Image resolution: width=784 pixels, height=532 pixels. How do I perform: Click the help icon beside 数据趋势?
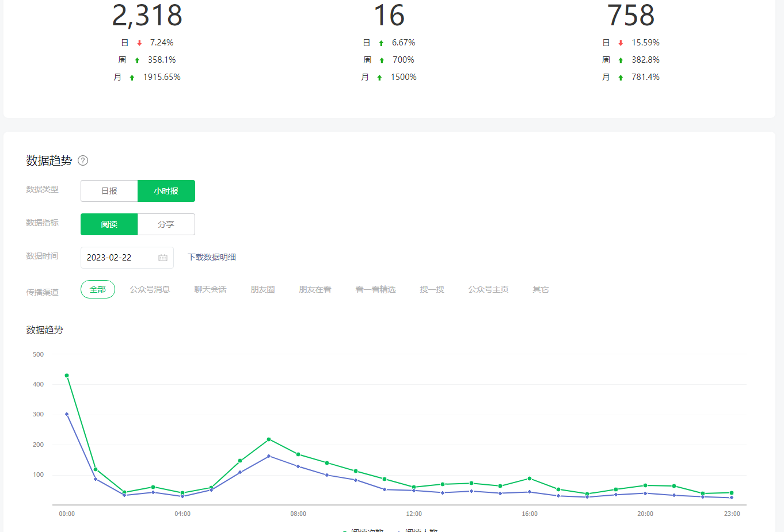tap(83, 160)
